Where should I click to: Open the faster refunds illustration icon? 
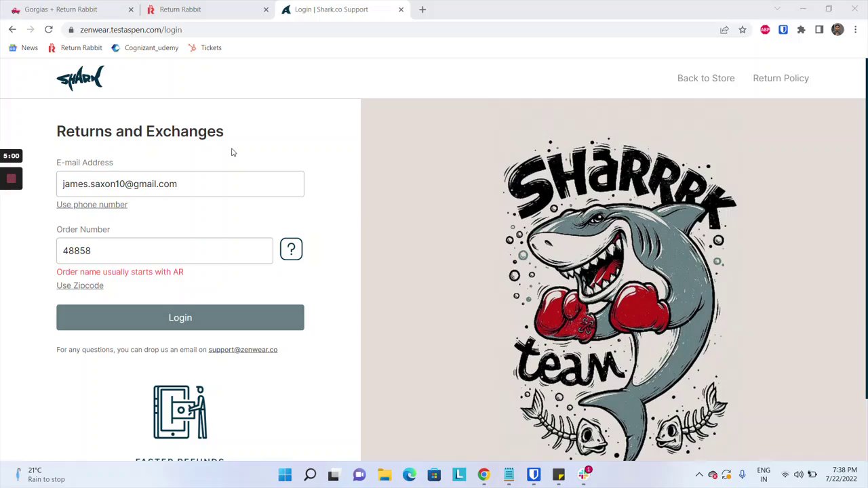(x=180, y=412)
